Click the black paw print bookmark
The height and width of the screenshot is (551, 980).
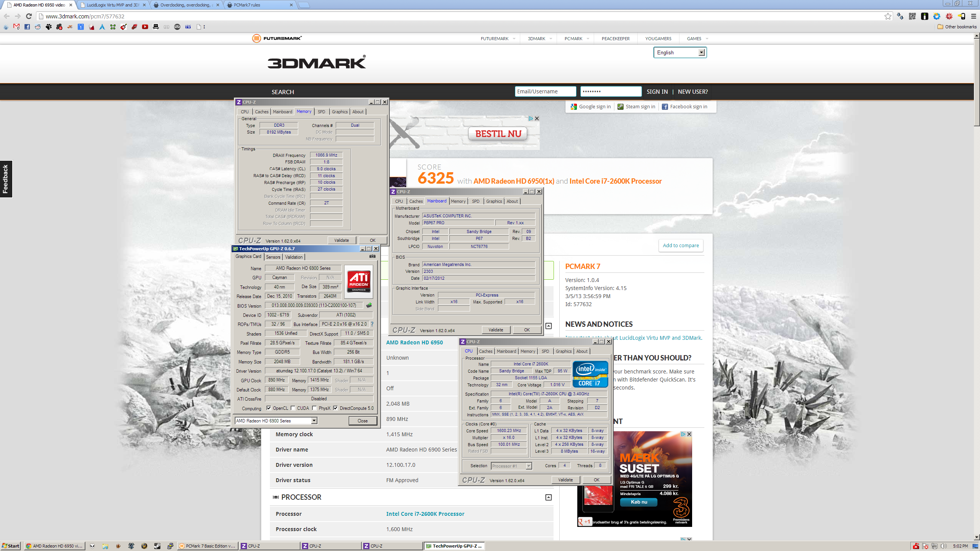click(x=49, y=27)
